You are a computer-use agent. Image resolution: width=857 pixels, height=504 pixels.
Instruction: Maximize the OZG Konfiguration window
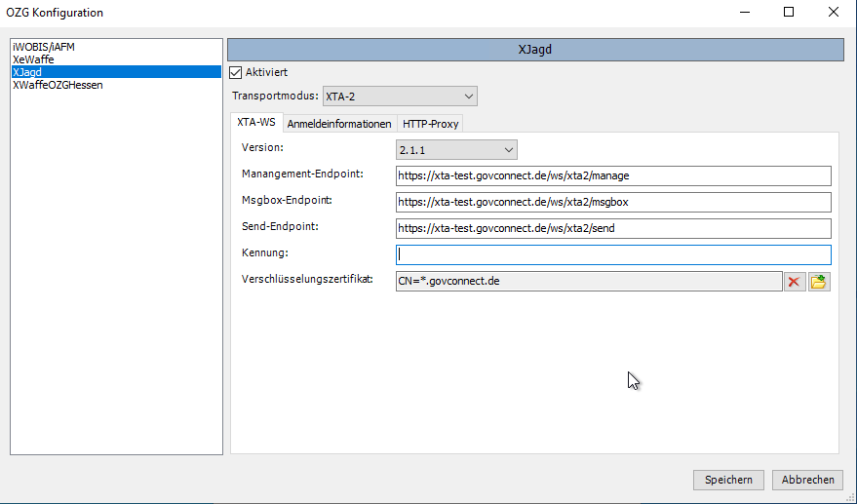[x=789, y=13]
